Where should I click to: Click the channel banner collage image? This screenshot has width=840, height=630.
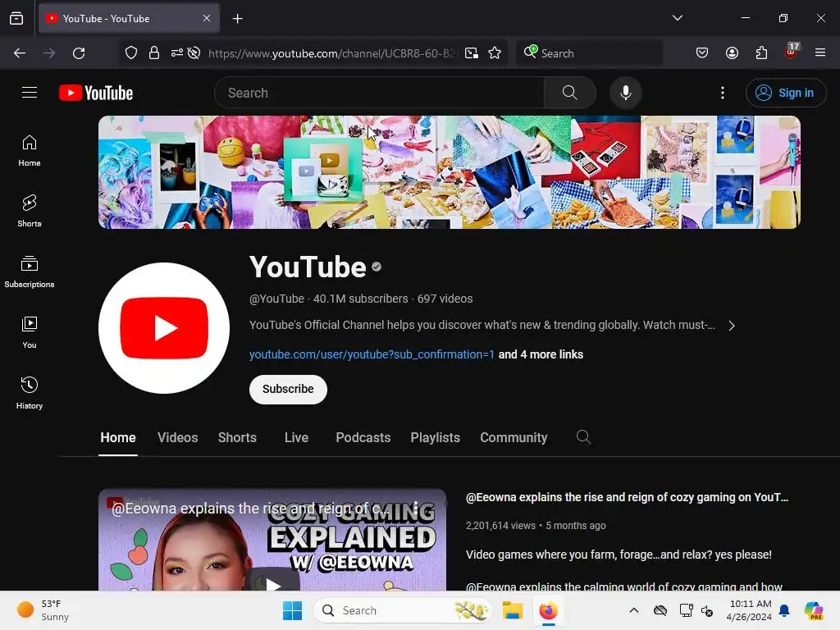pyautogui.click(x=449, y=172)
